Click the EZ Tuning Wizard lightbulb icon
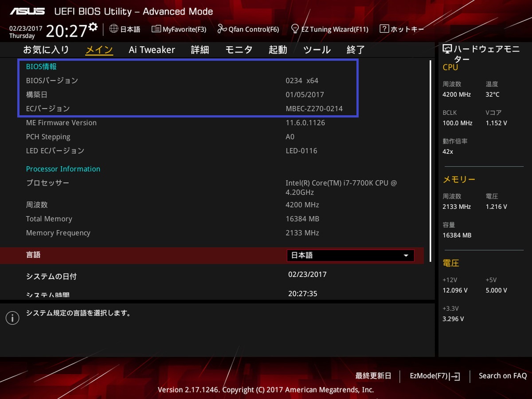Image resolution: width=532 pixels, height=399 pixels. click(x=295, y=29)
